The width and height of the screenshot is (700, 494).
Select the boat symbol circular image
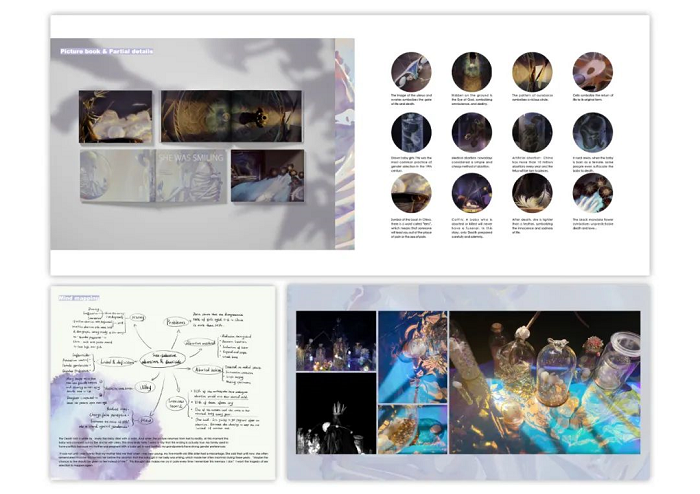pos(411,192)
